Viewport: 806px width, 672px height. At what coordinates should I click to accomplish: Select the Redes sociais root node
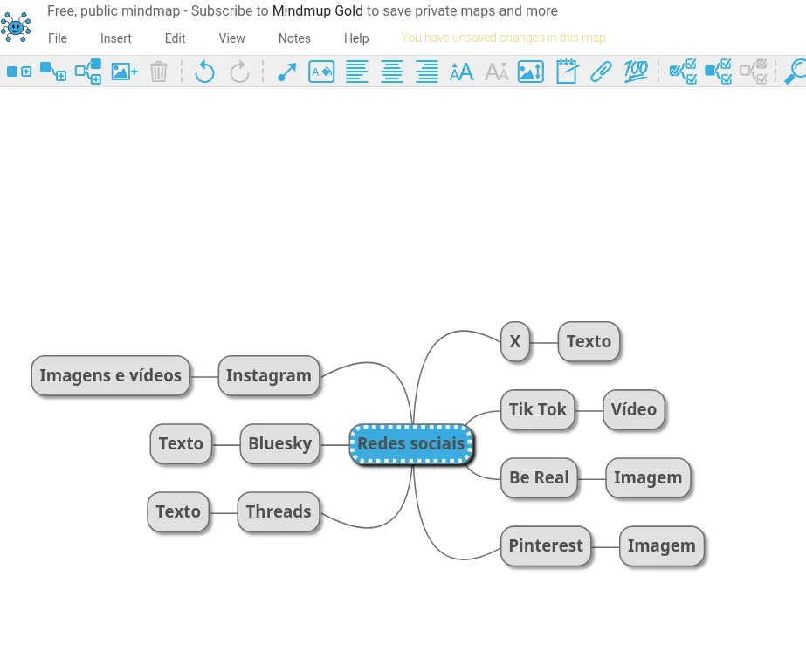[410, 444]
